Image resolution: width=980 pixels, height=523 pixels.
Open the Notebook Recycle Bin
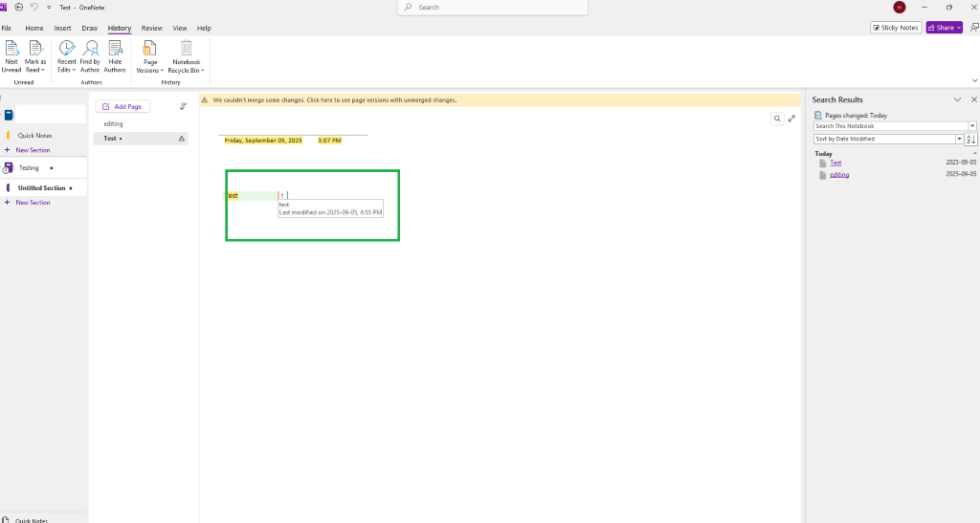[187, 56]
